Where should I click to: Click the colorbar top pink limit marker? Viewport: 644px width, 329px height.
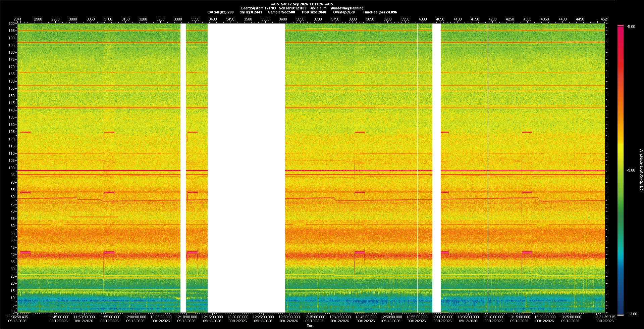pos(621,26)
